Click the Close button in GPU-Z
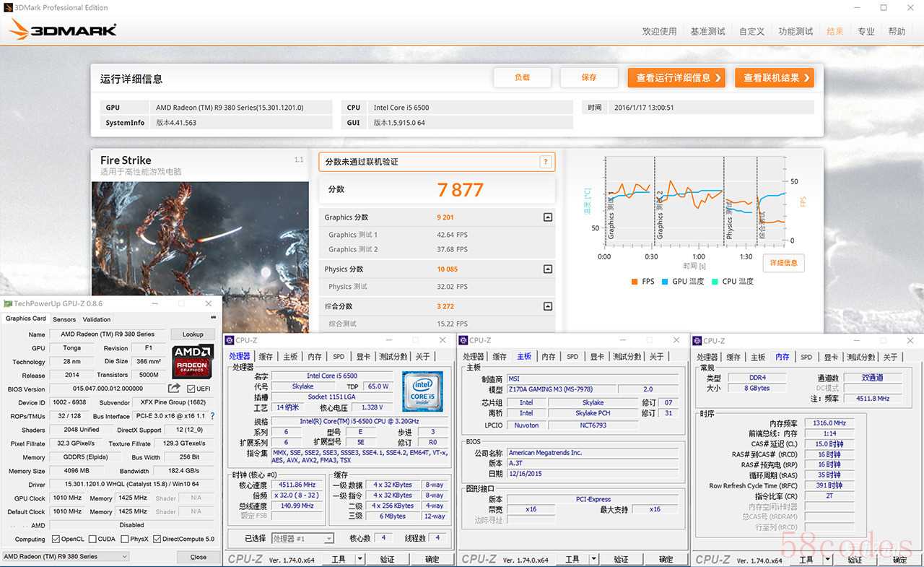The width and height of the screenshot is (924, 567). click(199, 557)
